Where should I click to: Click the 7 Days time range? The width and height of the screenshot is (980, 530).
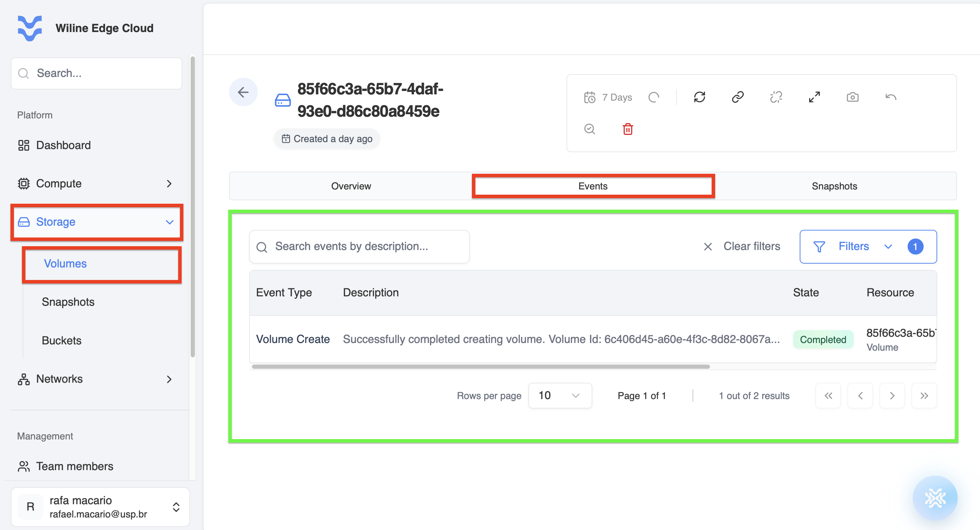click(x=608, y=98)
